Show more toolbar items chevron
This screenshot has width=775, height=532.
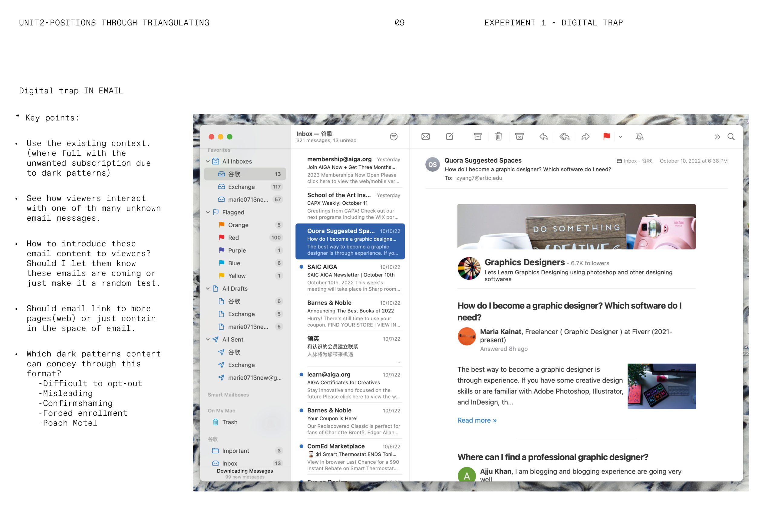(717, 137)
